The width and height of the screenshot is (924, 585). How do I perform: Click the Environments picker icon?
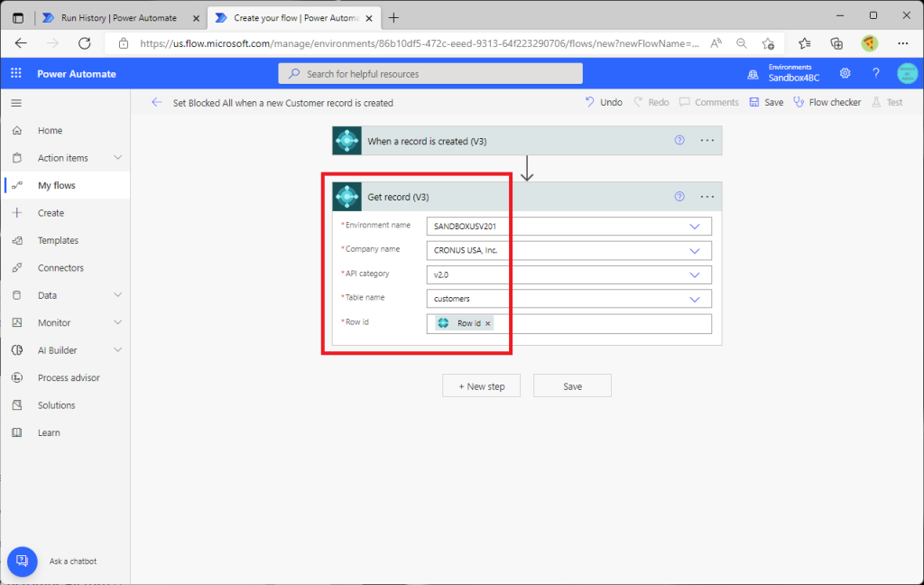click(x=753, y=74)
